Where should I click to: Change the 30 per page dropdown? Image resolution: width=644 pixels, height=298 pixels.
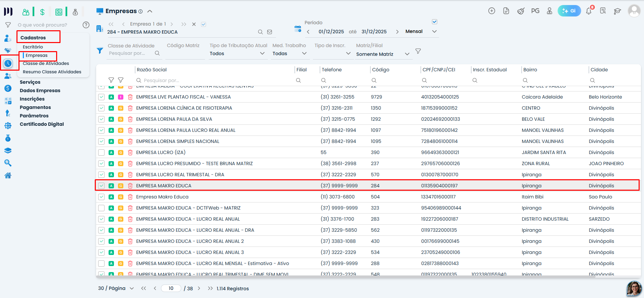point(116,288)
